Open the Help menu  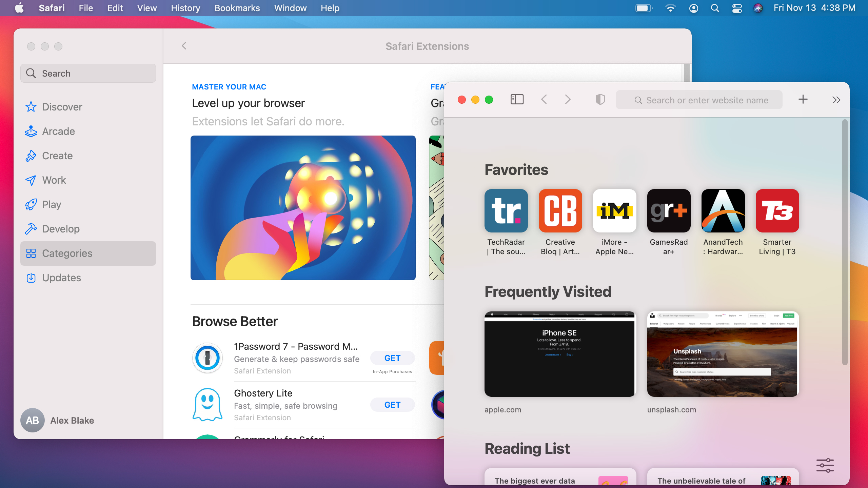coord(330,8)
